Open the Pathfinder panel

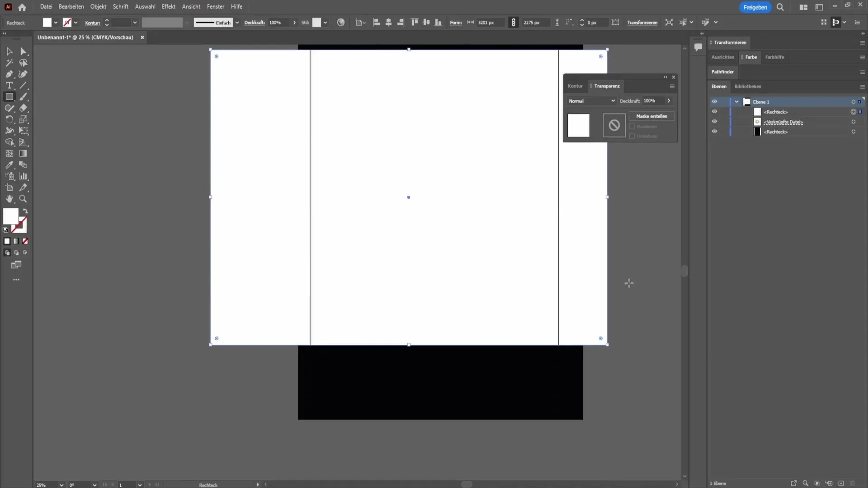point(722,72)
